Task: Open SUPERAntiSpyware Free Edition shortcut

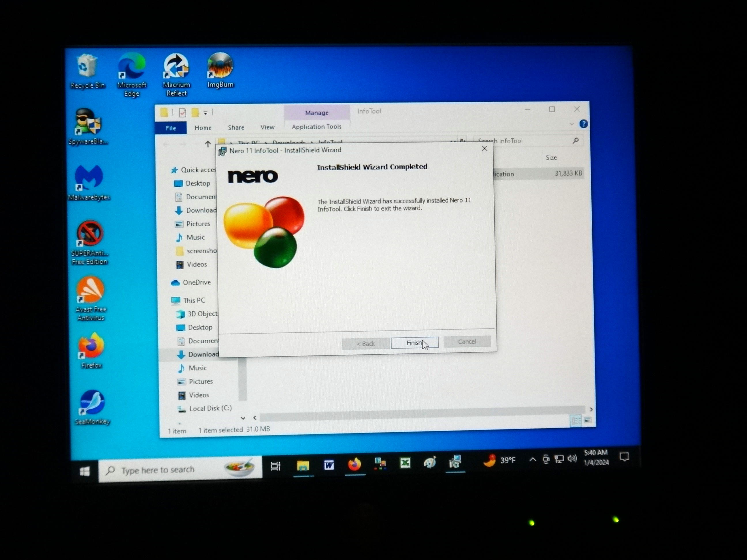Action: point(90,243)
